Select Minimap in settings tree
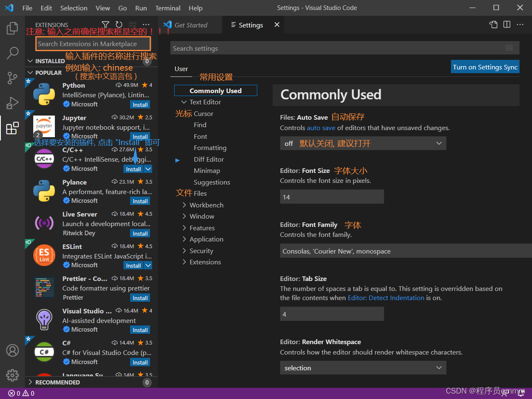Screen dimensions: 532x399 click(x=207, y=170)
